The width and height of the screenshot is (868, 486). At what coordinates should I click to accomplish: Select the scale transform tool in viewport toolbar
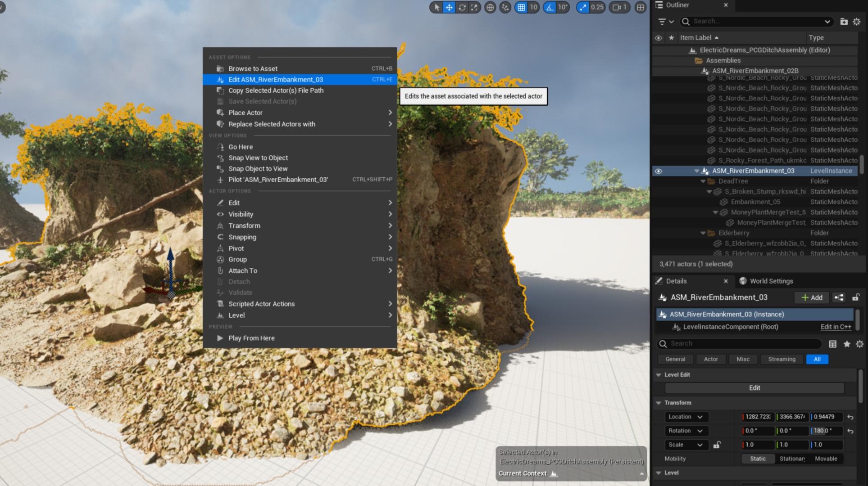tap(474, 7)
